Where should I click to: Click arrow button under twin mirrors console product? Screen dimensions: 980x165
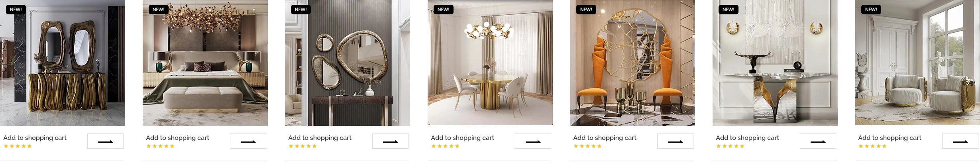105,141
